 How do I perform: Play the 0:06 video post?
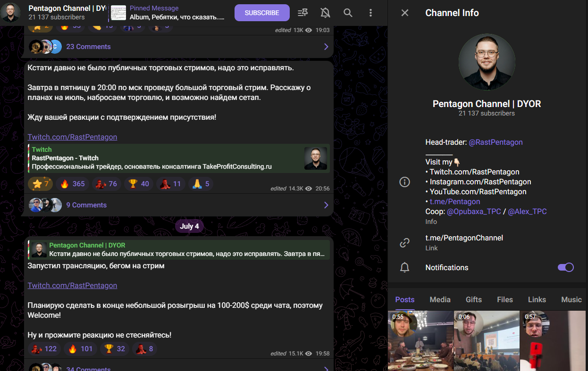point(487,341)
